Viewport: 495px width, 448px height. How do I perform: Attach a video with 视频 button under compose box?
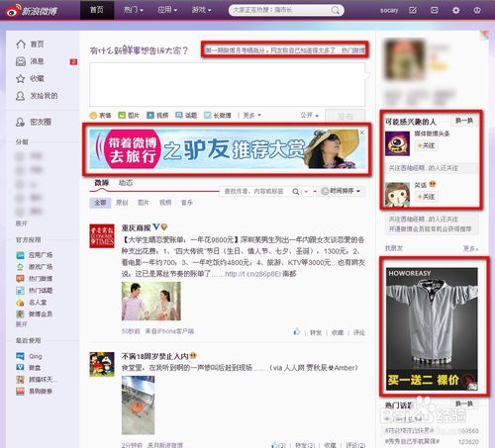157,115
